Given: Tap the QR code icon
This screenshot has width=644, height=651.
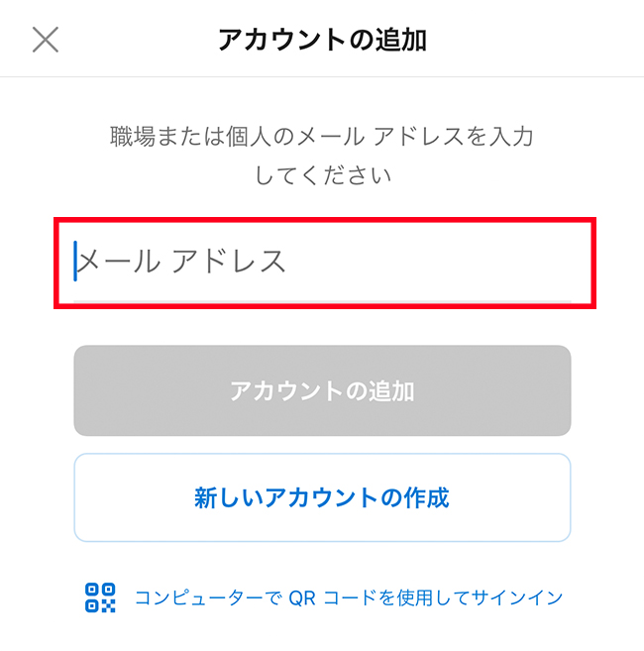Looking at the screenshot, I should click(100, 597).
